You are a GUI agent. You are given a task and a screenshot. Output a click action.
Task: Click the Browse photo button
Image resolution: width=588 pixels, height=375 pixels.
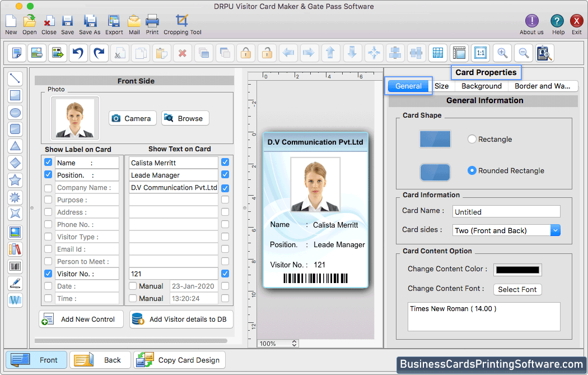click(x=185, y=118)
